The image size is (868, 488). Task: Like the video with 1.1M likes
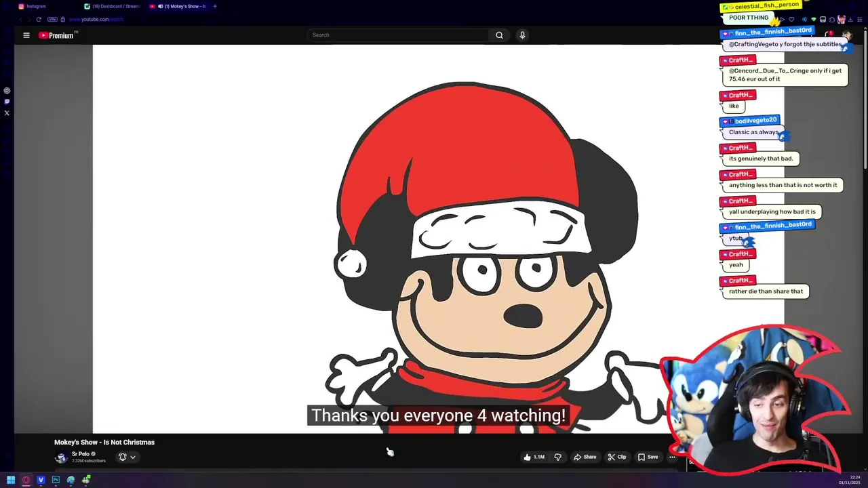coord(534,457)
